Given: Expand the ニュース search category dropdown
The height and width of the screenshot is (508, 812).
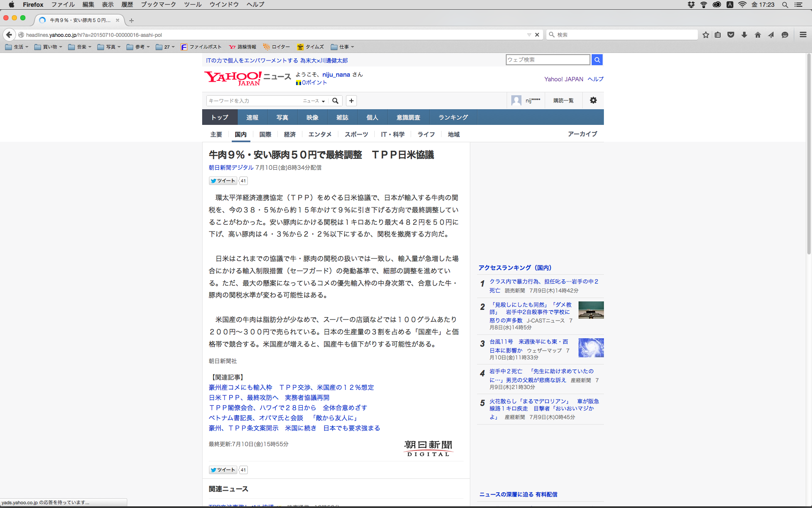Looking at the screenshot, I should (314, 101).
